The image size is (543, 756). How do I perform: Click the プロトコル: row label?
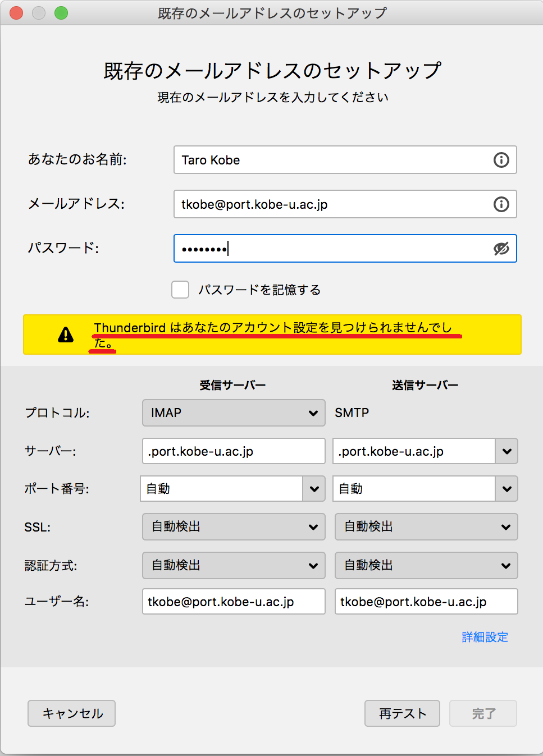pos(57,413)
